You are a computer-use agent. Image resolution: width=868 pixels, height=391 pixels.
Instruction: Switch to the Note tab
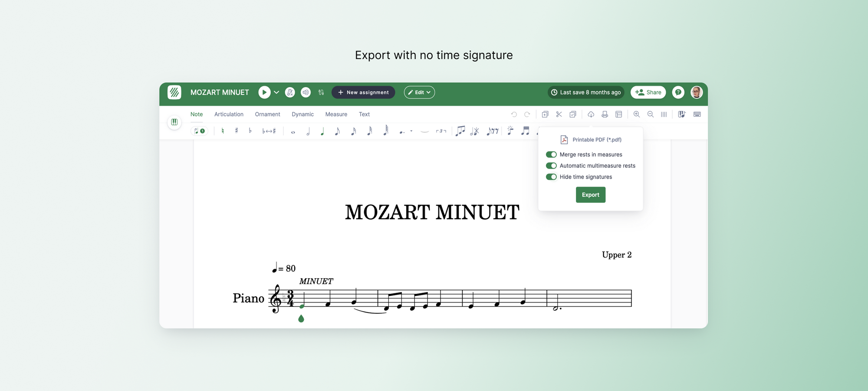click(197, 114)
